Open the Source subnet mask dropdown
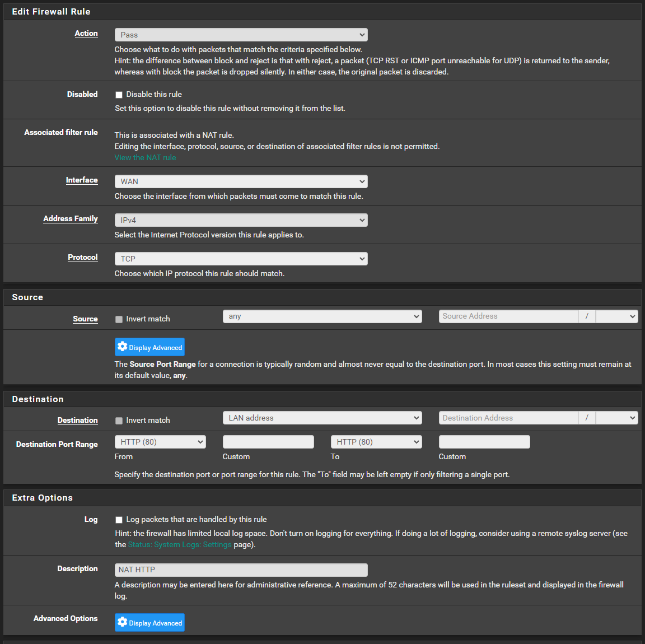 click(616, 316)
